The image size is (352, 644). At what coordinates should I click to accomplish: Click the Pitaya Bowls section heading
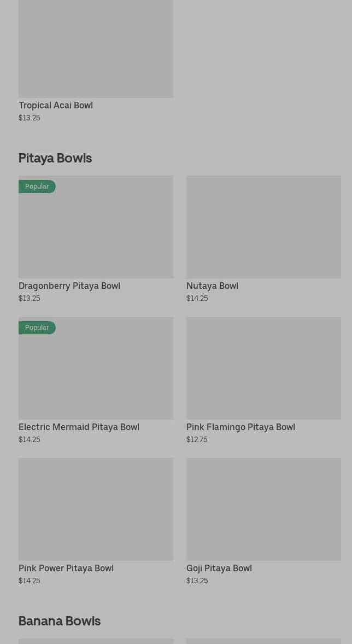(55, 158)
